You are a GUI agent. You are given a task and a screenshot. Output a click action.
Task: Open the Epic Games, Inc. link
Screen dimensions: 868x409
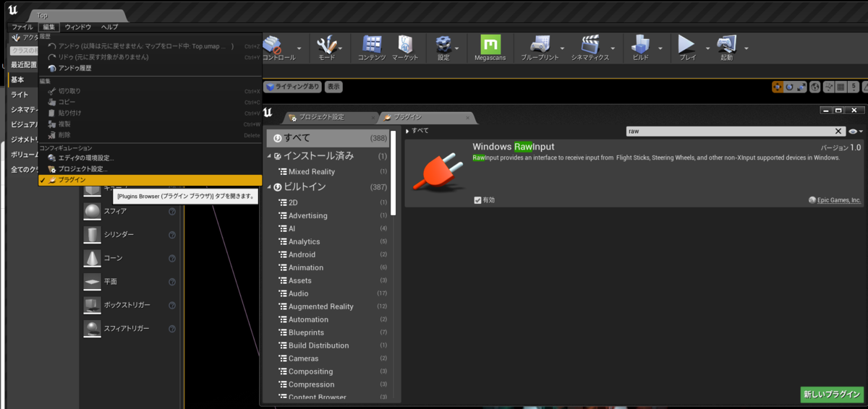(839, 200)
